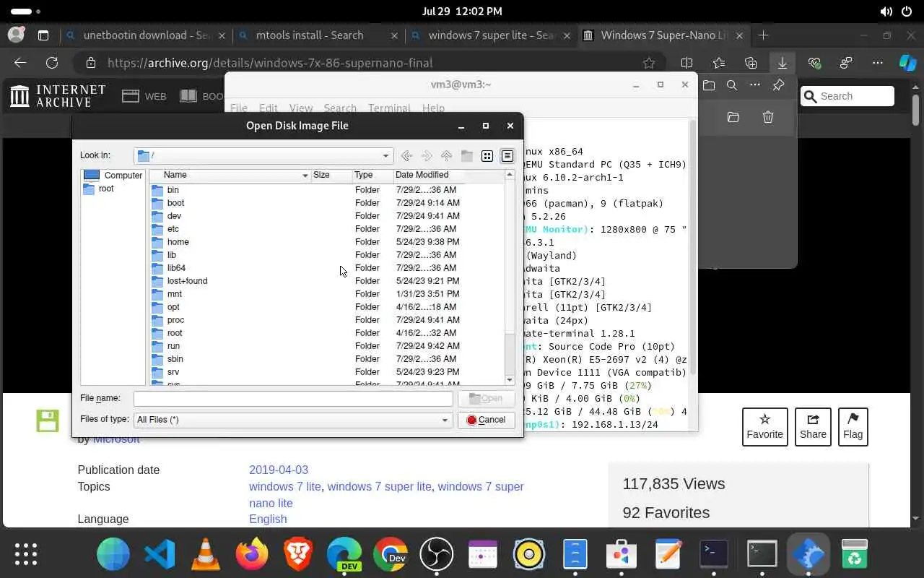
Task: Create new folder in file dialog
Action: (x=467, y=156)
